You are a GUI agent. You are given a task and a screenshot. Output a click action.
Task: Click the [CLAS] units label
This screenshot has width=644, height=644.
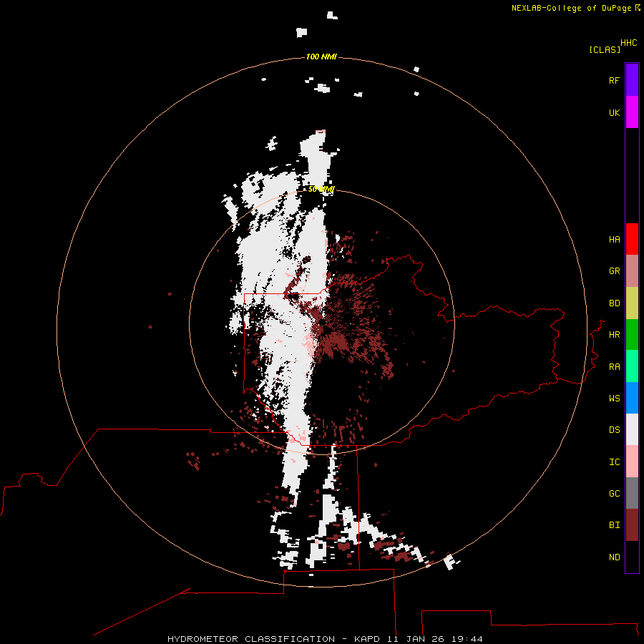(x=605, y=49)
